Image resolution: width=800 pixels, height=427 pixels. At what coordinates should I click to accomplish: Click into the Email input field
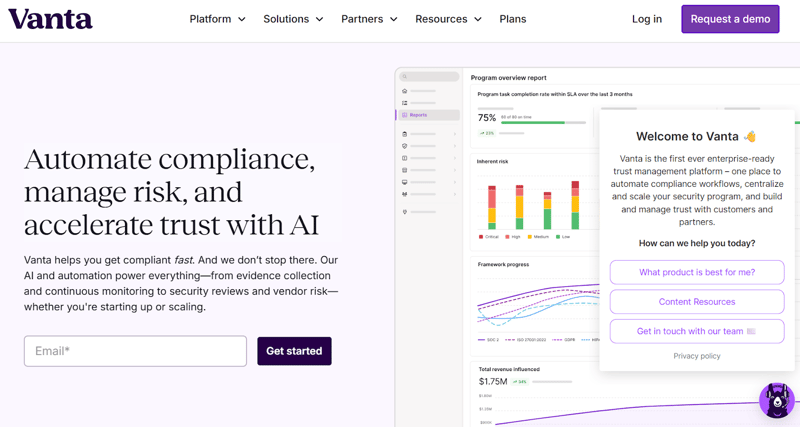point(135,351)
